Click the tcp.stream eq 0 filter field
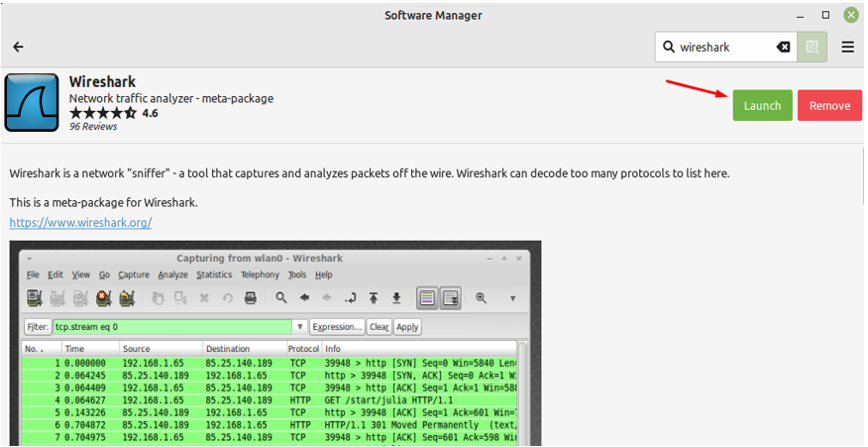This screenshot has height=447, width=868. pos(172,327)
